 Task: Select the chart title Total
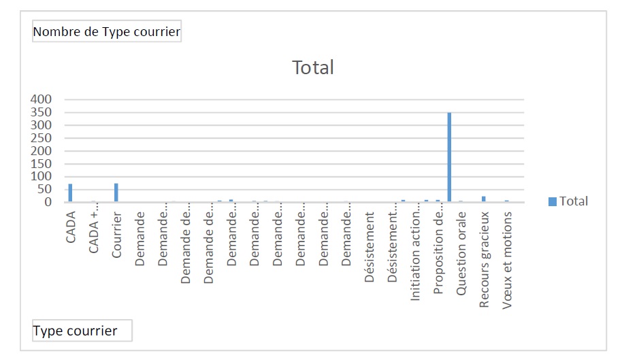pyautogui.click(x=313, y=68)
